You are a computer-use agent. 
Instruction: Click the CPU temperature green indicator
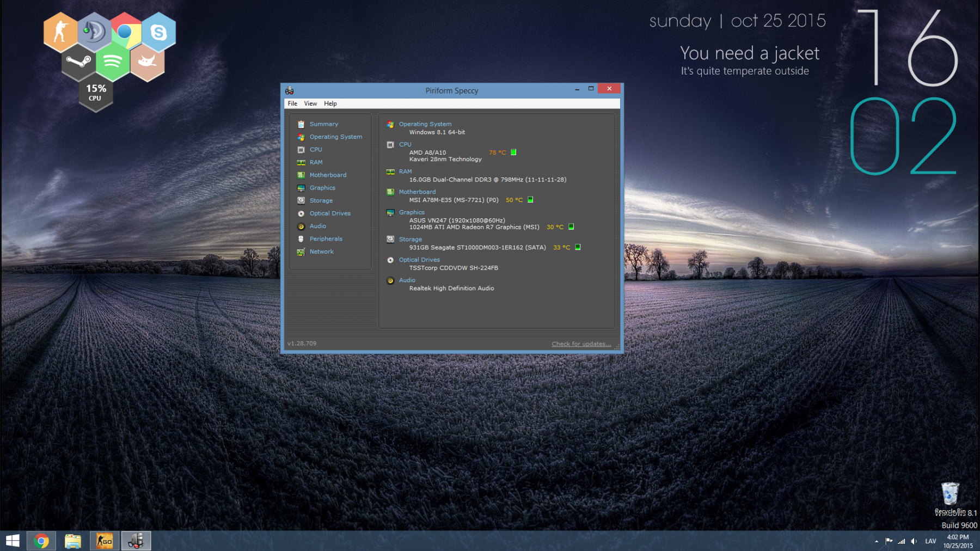coord(513,152)
